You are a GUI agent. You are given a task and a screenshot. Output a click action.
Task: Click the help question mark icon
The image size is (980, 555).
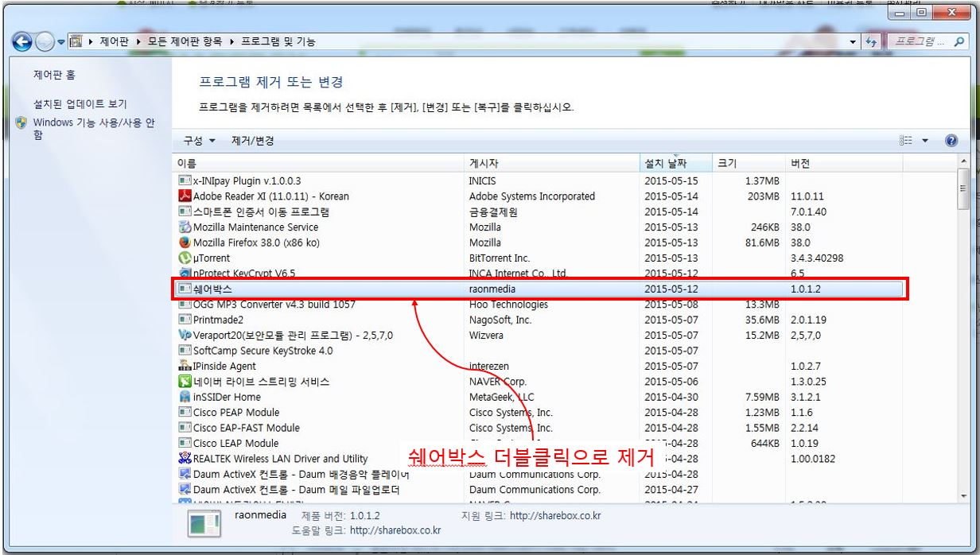[951, 141]
